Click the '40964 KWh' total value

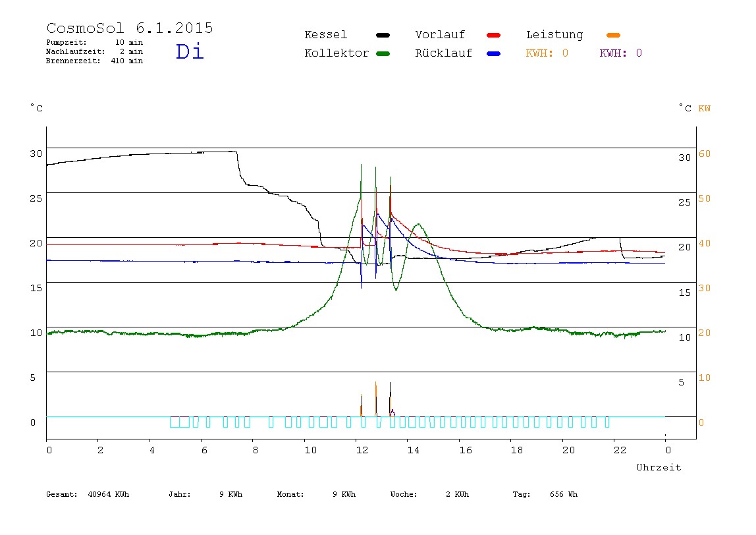tap(109, 494)
